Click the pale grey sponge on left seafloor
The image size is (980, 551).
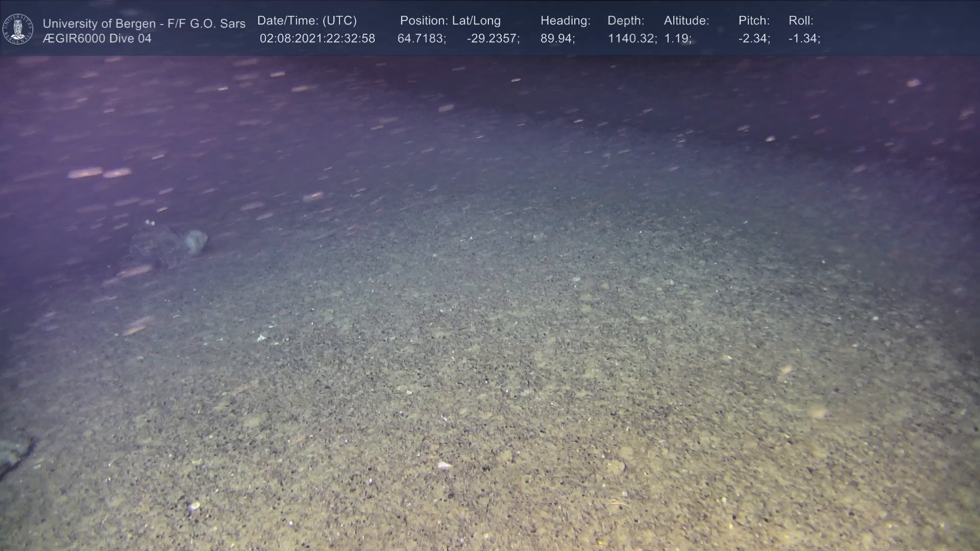pyautogui.click(x=196, y=241)
